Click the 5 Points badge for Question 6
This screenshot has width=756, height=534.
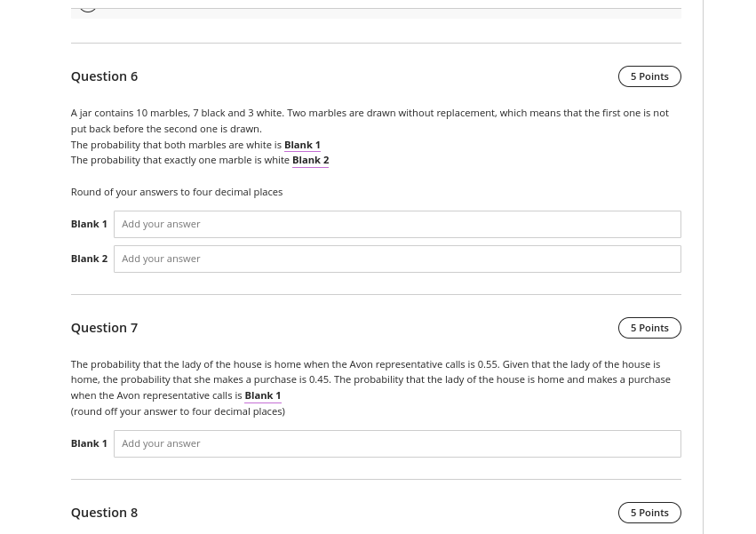[x=649, y=76]
